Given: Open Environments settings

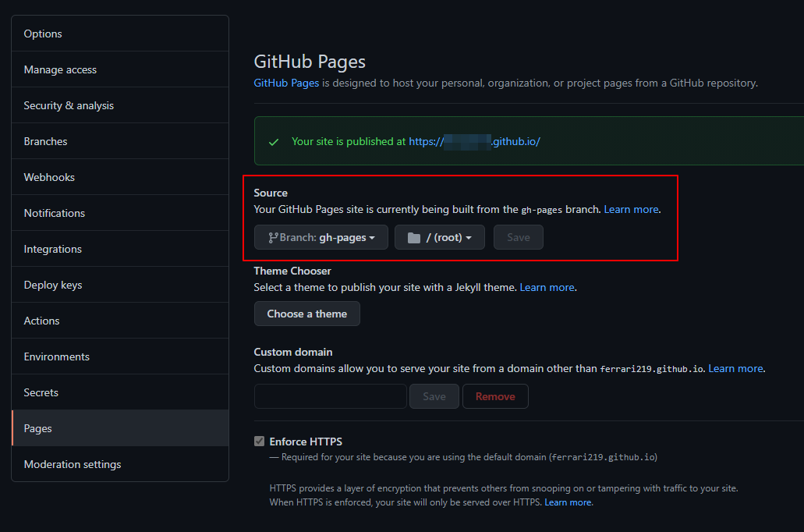Looking at the screenshot, I should [120, 356].
